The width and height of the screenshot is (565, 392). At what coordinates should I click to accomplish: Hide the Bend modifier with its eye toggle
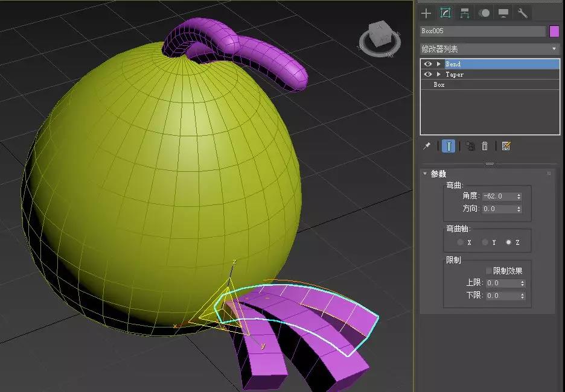[x=429, y=63]
